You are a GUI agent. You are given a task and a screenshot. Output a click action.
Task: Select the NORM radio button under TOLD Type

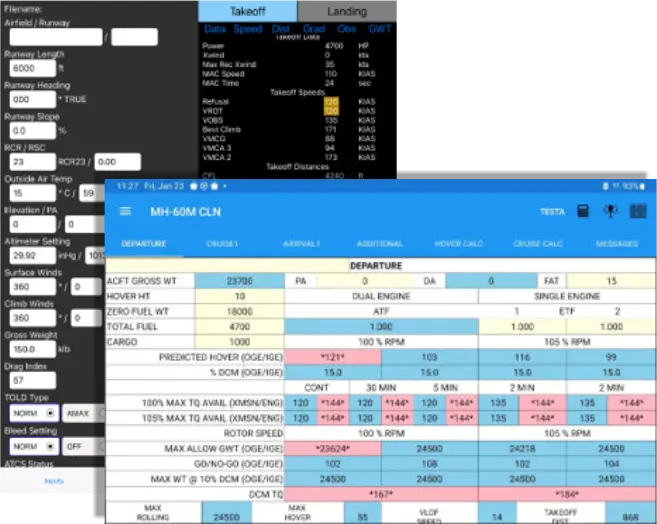pos(34,413)
